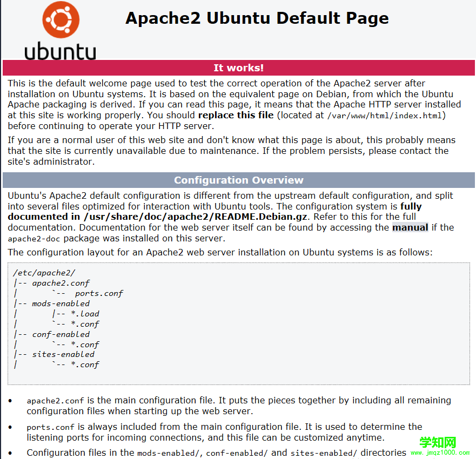Click sites-enabled/ in the third bullet
Image resolution: width=476 pixels, height=459 pixels.
click(x=324, y=453)
